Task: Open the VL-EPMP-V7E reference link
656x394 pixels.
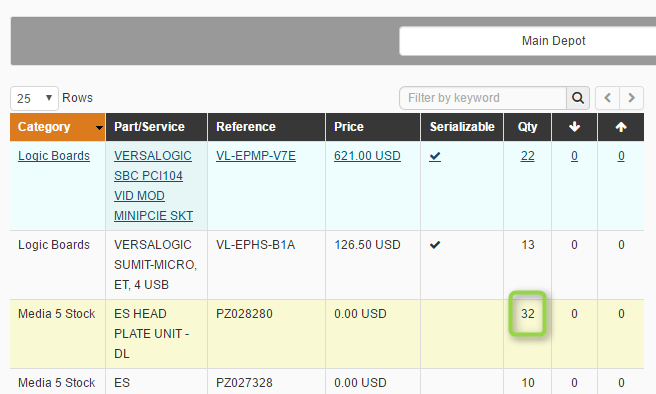Action: point(256,156)
